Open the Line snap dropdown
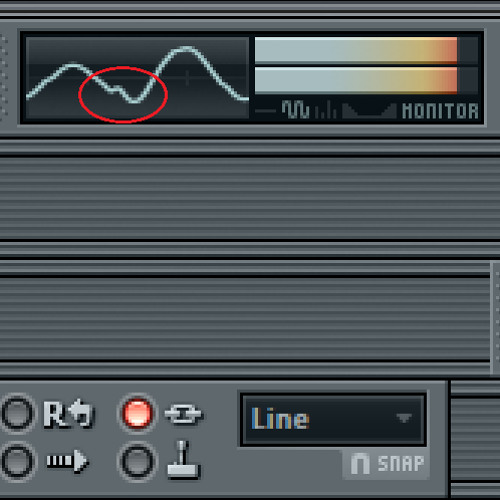The height and width of the screenshot is (500, 500). pos(333,419)
